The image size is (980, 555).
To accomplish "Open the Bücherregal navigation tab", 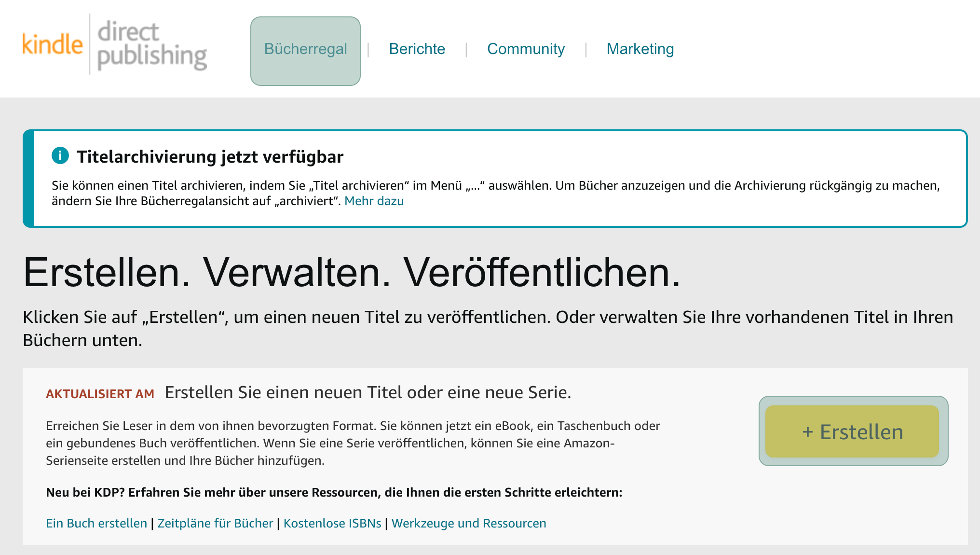I will (306, 48).
